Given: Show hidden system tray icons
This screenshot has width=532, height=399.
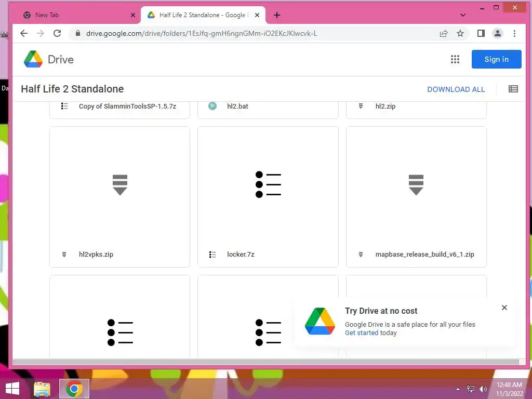Looking at the screenshot, I should click(458, 389).
